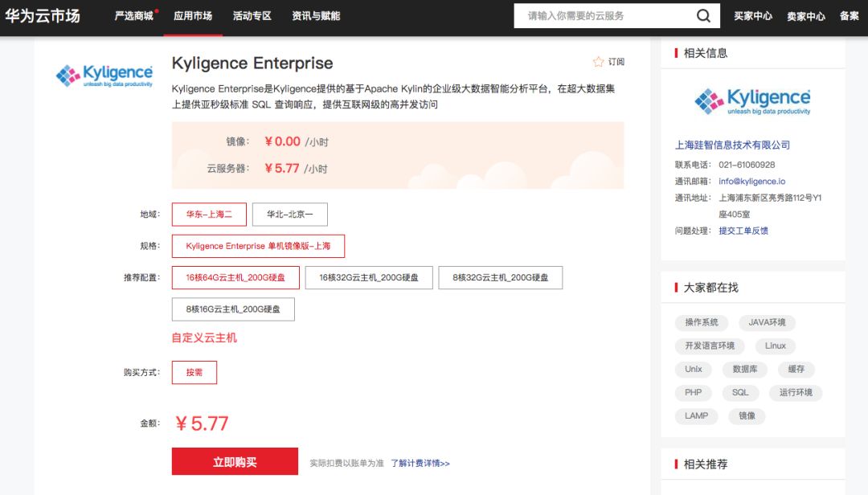The width and height of the screenshot is (868, 495).
Task: Click the LAMP tag
Action: point(696,415)
